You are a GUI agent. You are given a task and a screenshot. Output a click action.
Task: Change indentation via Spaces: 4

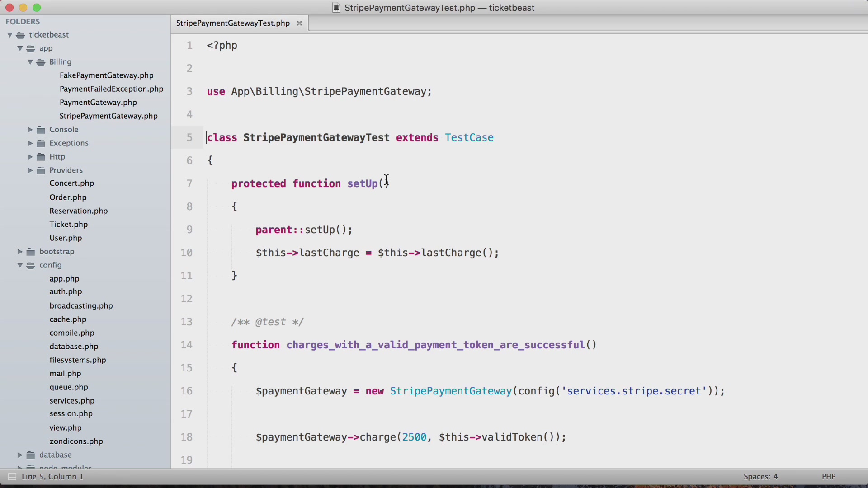[x=761, y=476]
